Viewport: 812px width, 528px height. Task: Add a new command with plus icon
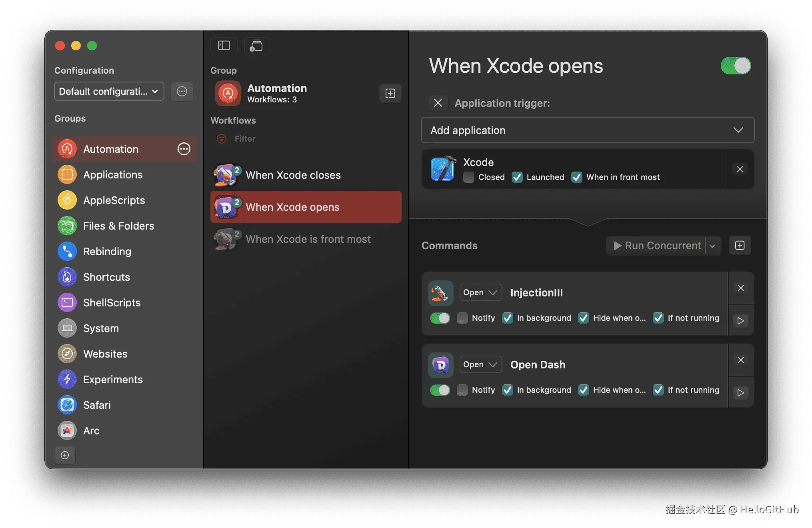(x=740, y=245)
